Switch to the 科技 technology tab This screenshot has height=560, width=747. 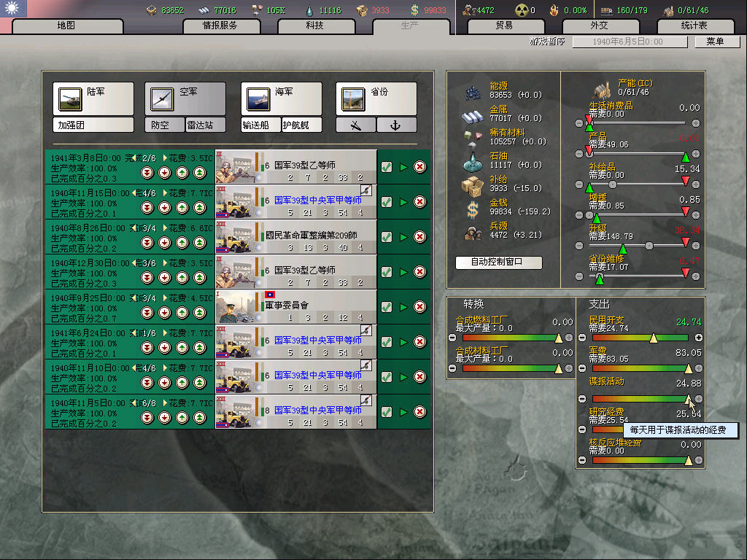pyautogui.click(x=315, y=26)
